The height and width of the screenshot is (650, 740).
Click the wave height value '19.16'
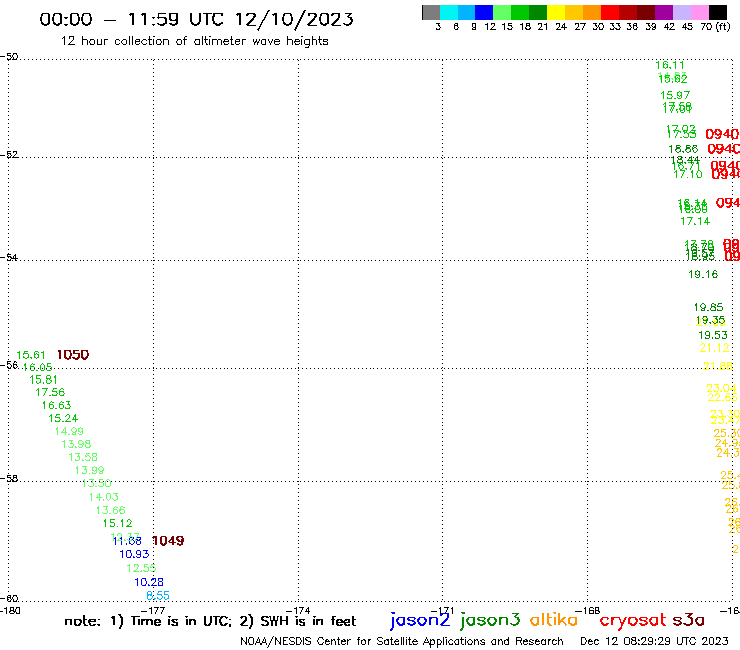click(x=703, y=274)
